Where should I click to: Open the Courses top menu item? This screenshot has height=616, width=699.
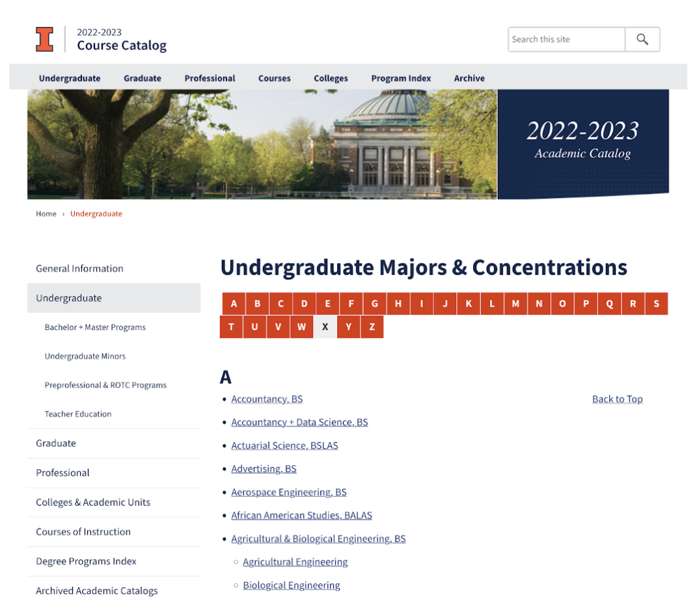(274, 78)
